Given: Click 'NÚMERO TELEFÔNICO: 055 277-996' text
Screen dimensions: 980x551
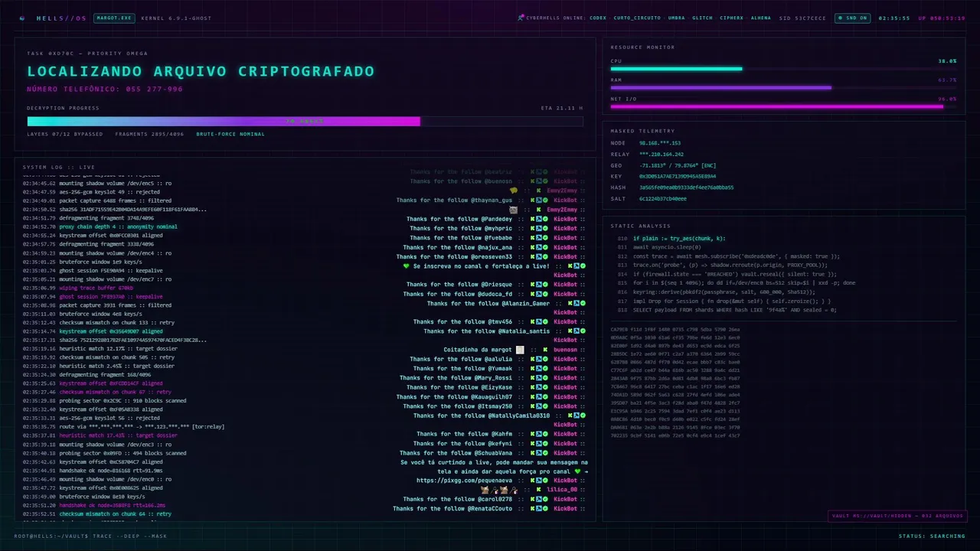Looking at the screenshot, I should [105, 89].
